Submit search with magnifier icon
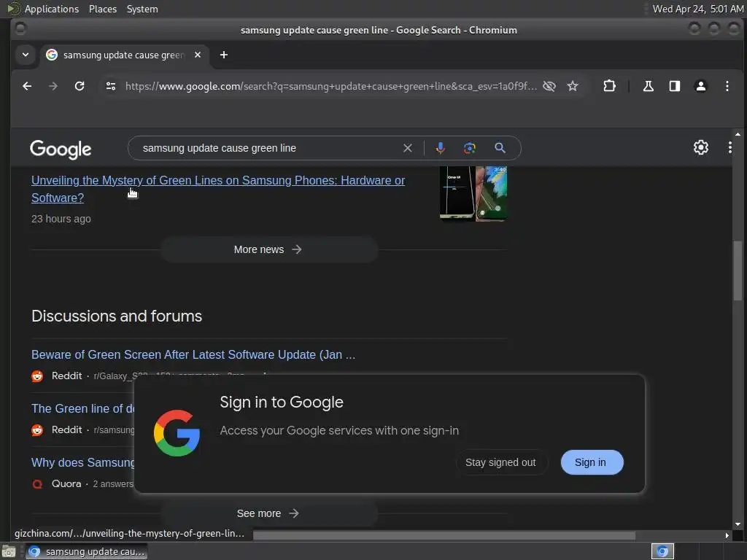Viewport: 747px width, 560px height. [x=500, y=148]
